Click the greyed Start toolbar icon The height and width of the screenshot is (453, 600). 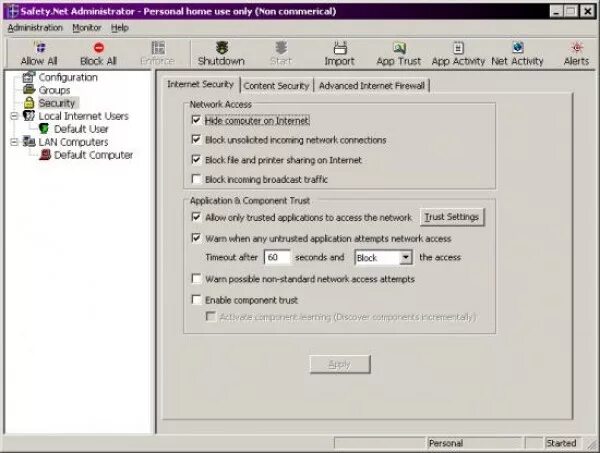click(x=281, y=48)
